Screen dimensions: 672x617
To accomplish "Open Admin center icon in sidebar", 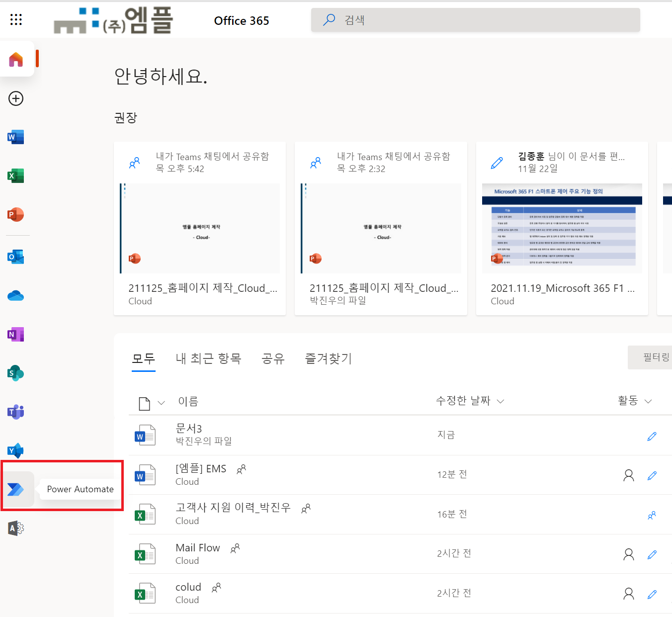I will click(16, 528).
